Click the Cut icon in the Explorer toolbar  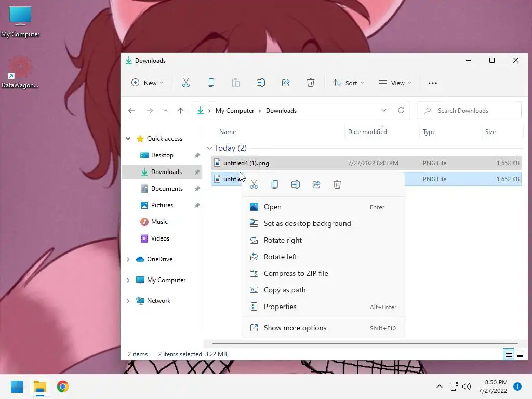[x=185, y=83]
